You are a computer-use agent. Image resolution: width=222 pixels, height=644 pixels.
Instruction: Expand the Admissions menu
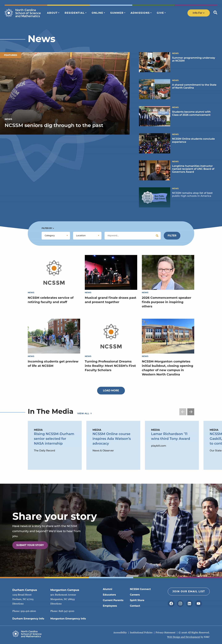(141, 13)
